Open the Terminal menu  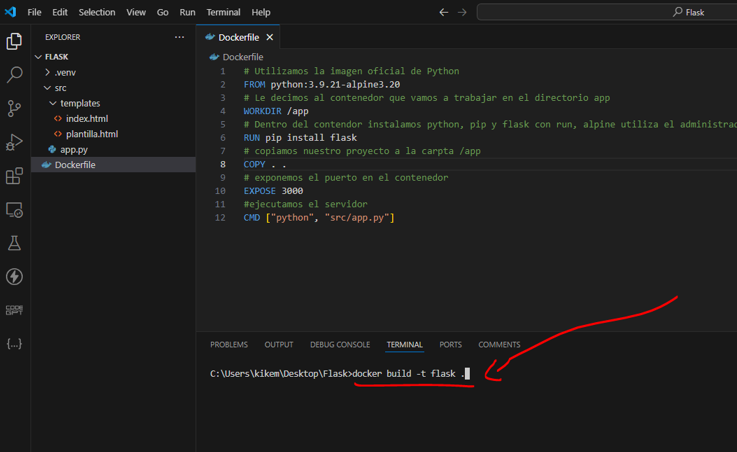[223, 12]
